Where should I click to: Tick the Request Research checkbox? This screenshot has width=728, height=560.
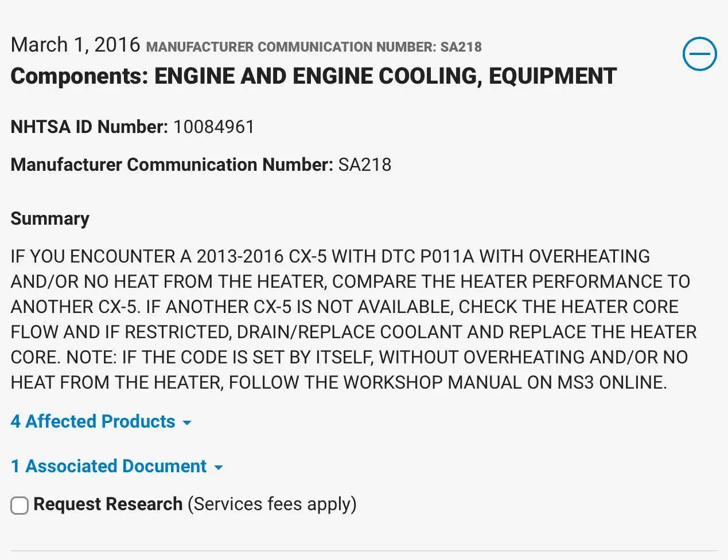click(x=20, y=505)
